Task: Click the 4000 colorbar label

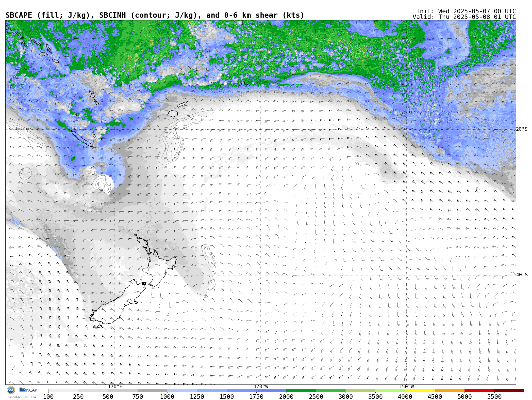Action: [405, 397]
